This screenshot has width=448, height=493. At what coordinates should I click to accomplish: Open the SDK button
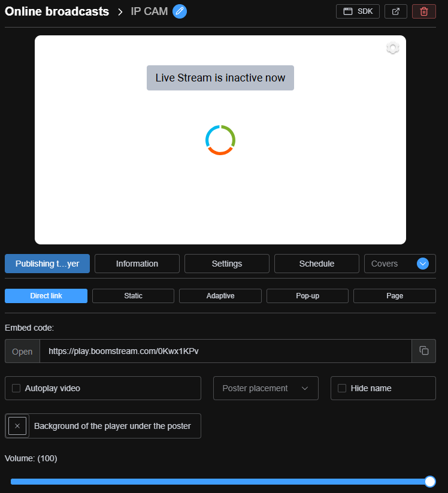point(358,11)
